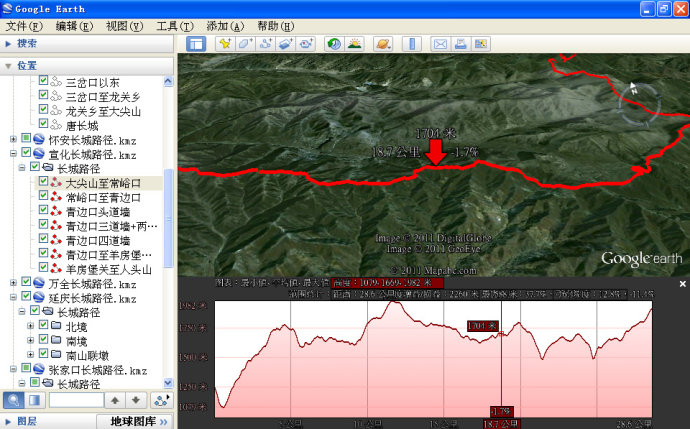Toggle checkbox for 常峪口至青边口

43,195
